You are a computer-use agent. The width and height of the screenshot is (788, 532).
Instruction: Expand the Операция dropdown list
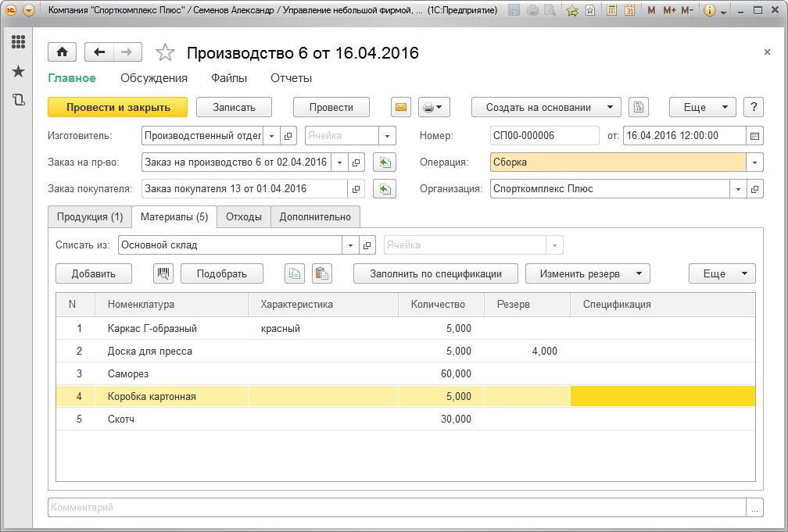[x=754, y=162]
